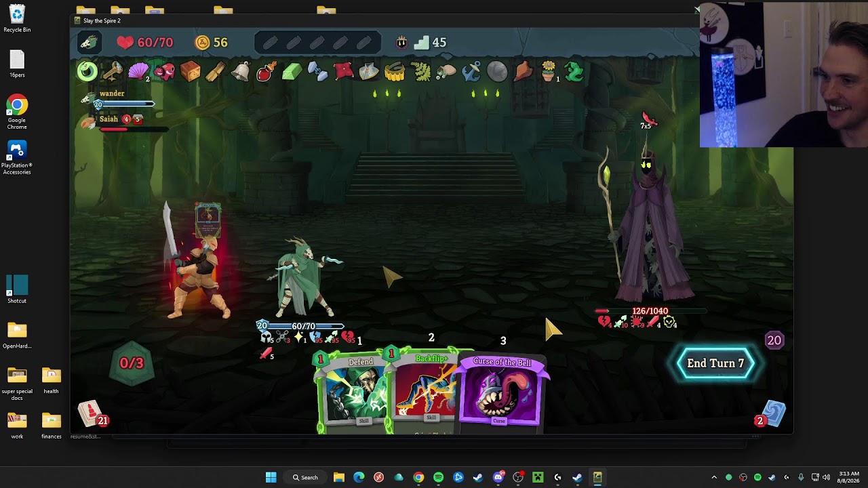The height and width of the screenshot is (488, 868).
Task: Click the green ring relic
Action: tap(87, 71)
